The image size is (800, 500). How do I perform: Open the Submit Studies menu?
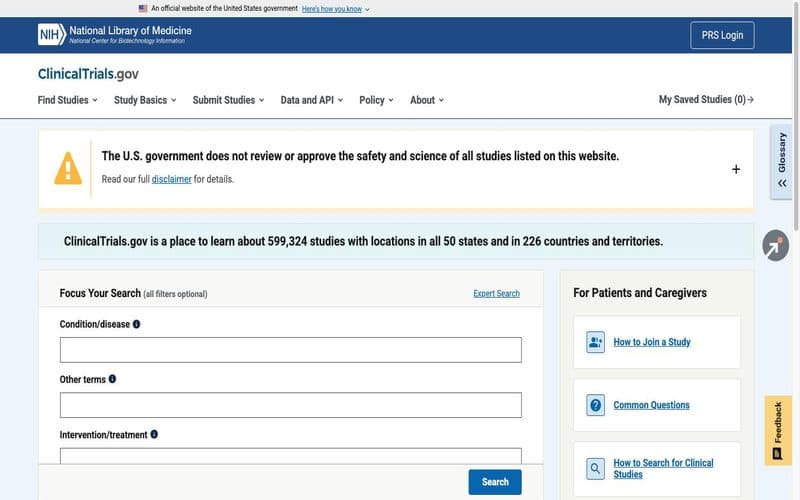pos(228,100)
